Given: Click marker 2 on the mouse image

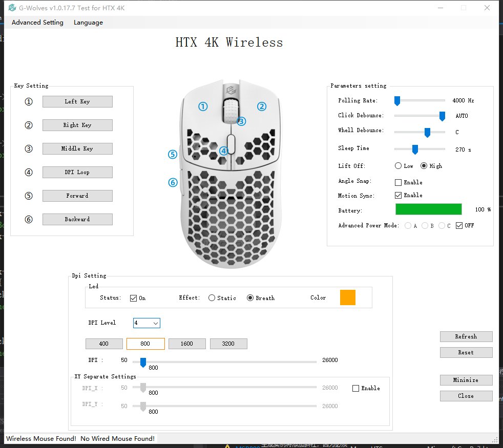Looking at the screenshot, I should [262, 106].
